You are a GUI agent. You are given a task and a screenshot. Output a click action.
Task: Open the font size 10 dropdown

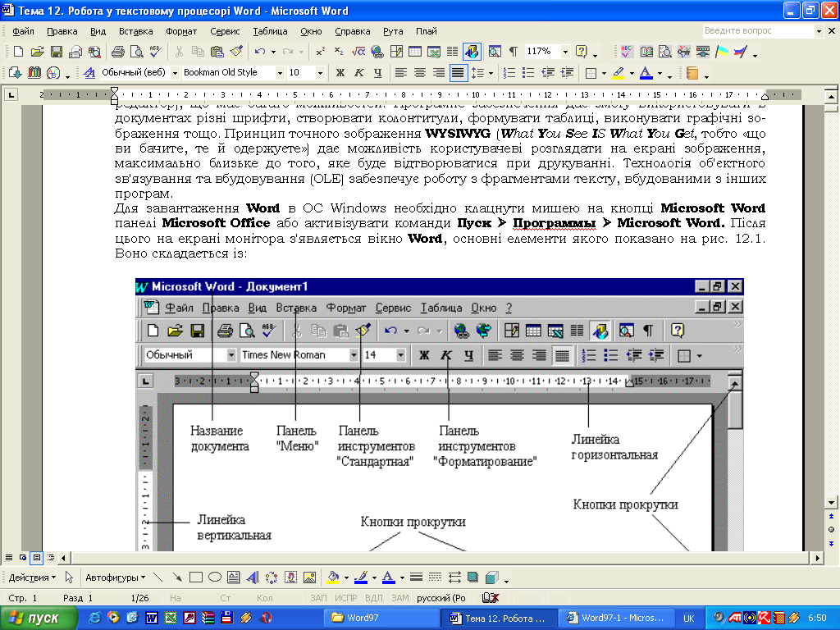tap(320, 72)
